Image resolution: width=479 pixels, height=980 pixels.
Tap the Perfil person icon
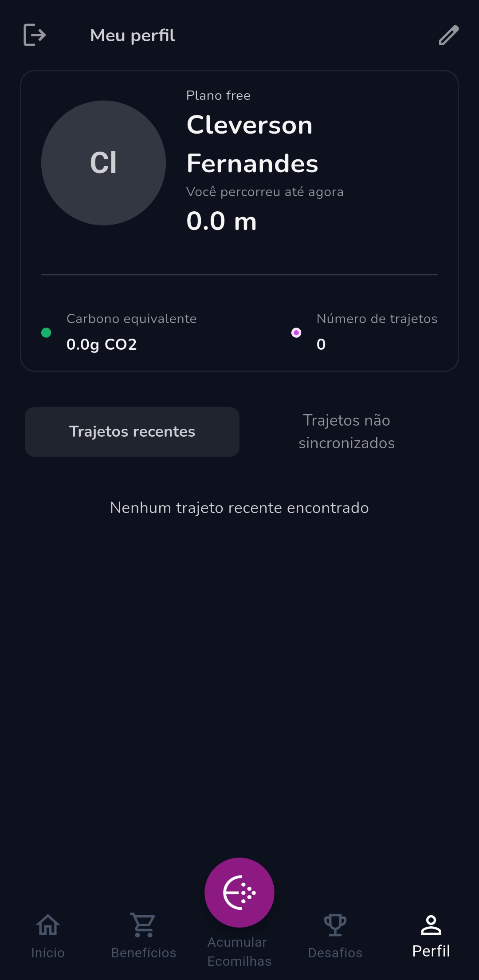click(x=431, y=925)
